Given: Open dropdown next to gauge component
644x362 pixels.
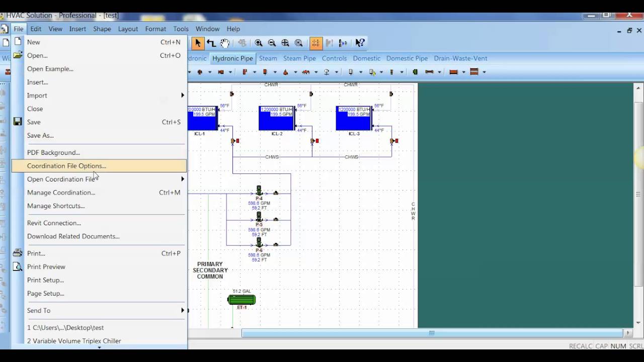Looking at the screenshot, I should click(337, 72).
